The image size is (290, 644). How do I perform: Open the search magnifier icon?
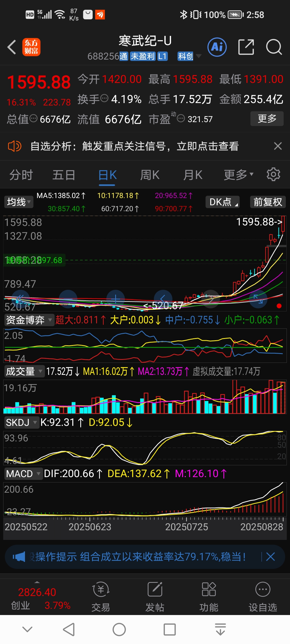(274, 47)
